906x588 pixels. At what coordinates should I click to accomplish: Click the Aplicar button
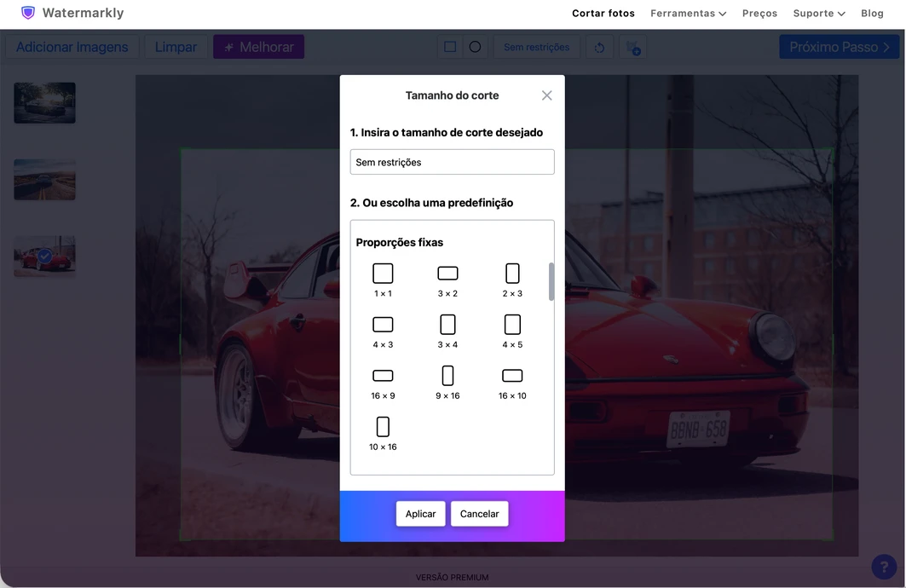(420, 514)
